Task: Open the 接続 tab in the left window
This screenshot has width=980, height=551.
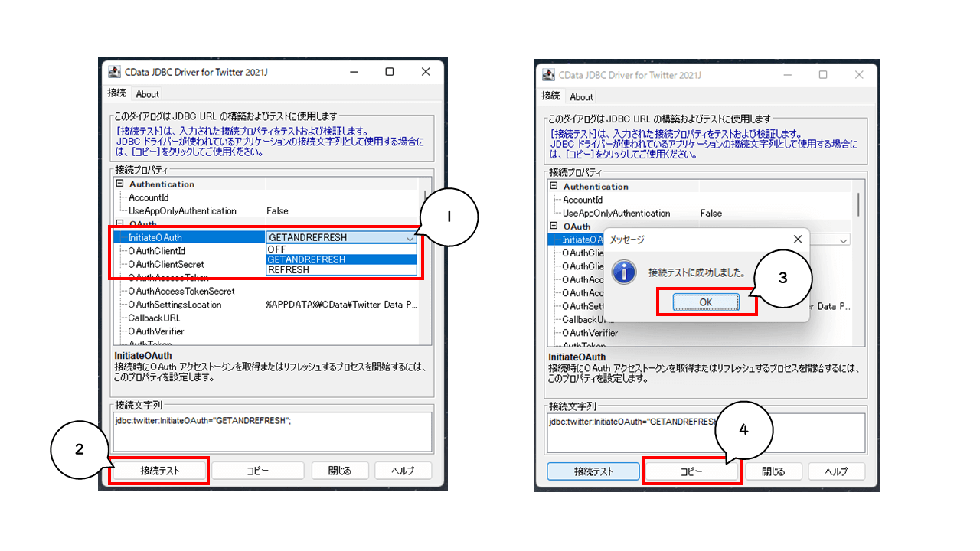Action: pyautogui.click(x=116, y=93)
